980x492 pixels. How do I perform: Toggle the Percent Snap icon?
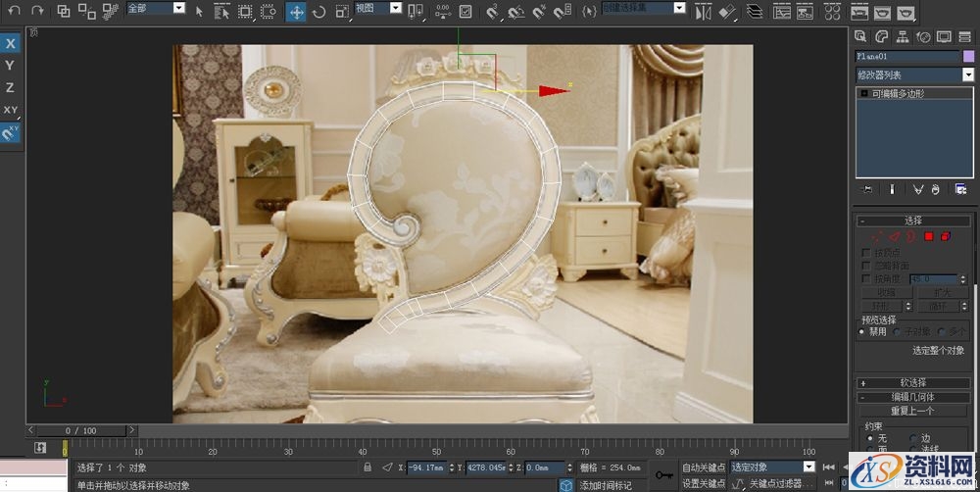539,11
